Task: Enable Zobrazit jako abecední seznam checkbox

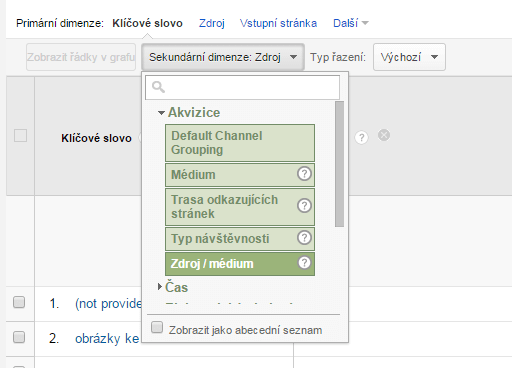Action: [157, 327]
